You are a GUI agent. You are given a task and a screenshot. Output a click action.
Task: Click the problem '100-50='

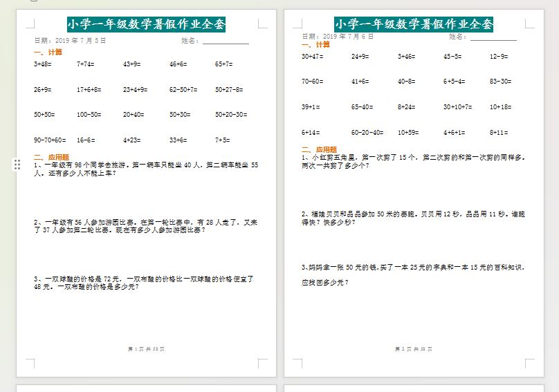point(89,115)
